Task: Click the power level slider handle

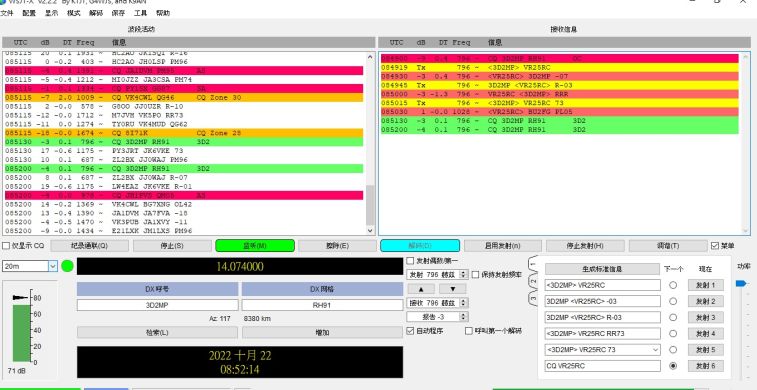Action: pyautogui.click(x=741, y=284)
